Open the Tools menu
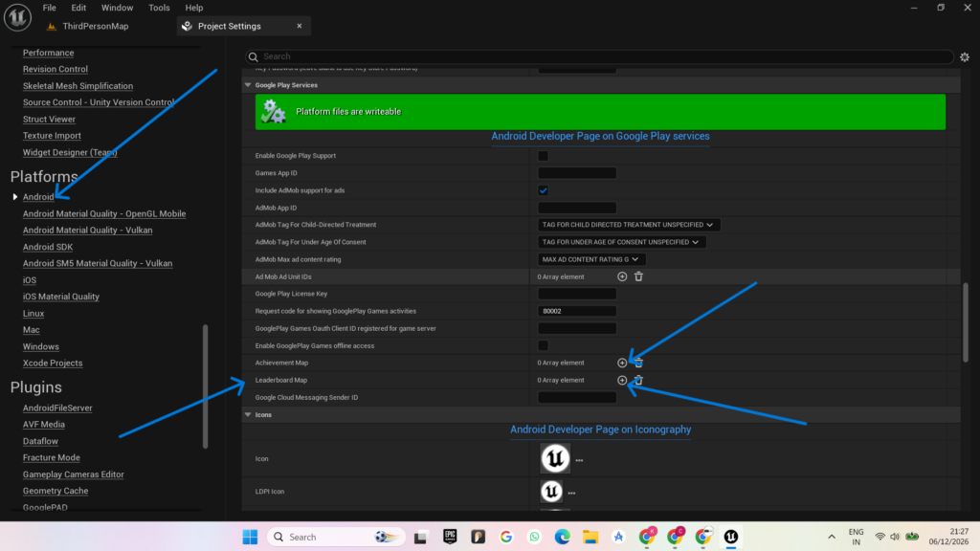 (159, 8)
